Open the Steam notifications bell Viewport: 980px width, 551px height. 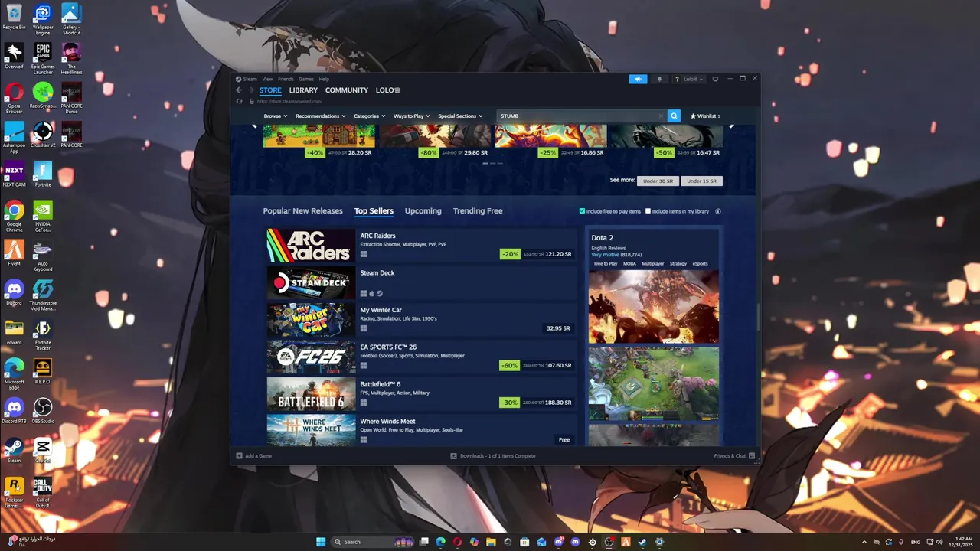click(x=659, y=79)
